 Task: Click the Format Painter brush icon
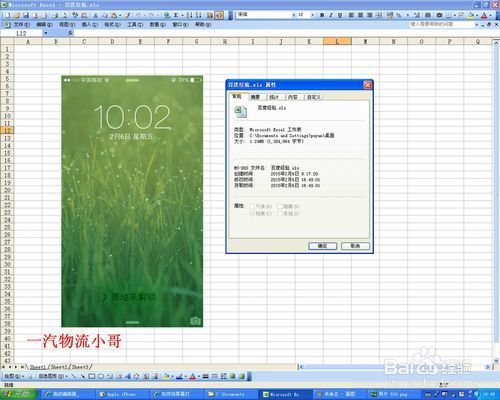[x=127, y=15]
